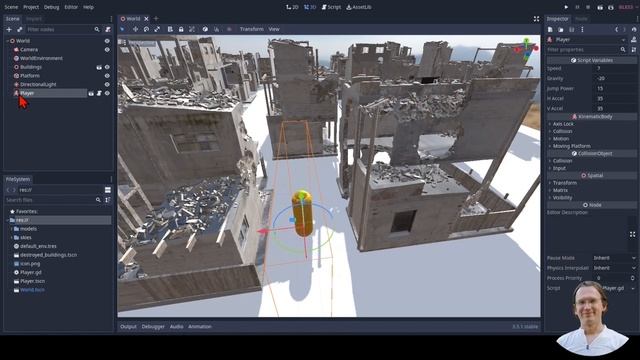Switch to the 2D workspace
640x360 pixels.
coord(292,7)
